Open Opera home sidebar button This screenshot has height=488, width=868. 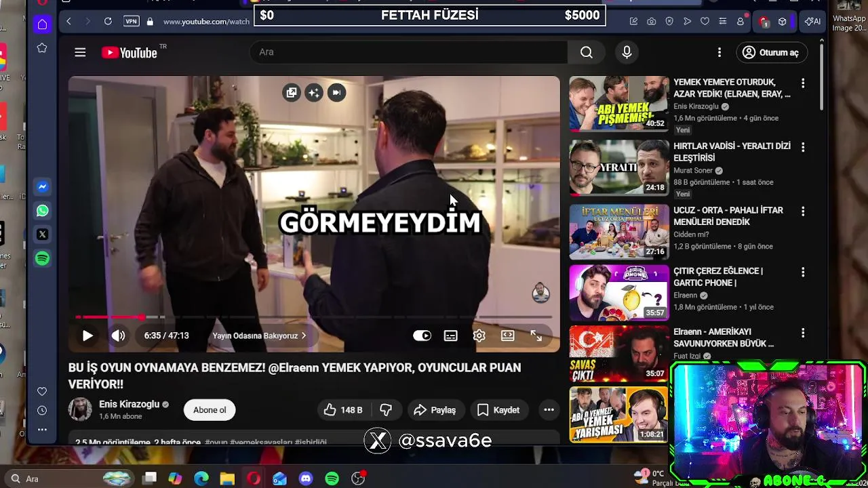pos(42,24)
